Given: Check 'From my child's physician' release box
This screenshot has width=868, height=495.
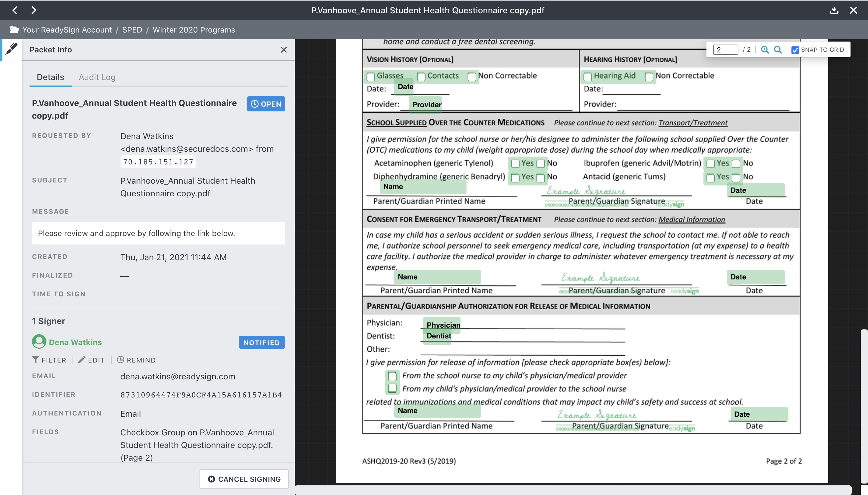Looking at the screenshot, I should click(x=392, y=388).
